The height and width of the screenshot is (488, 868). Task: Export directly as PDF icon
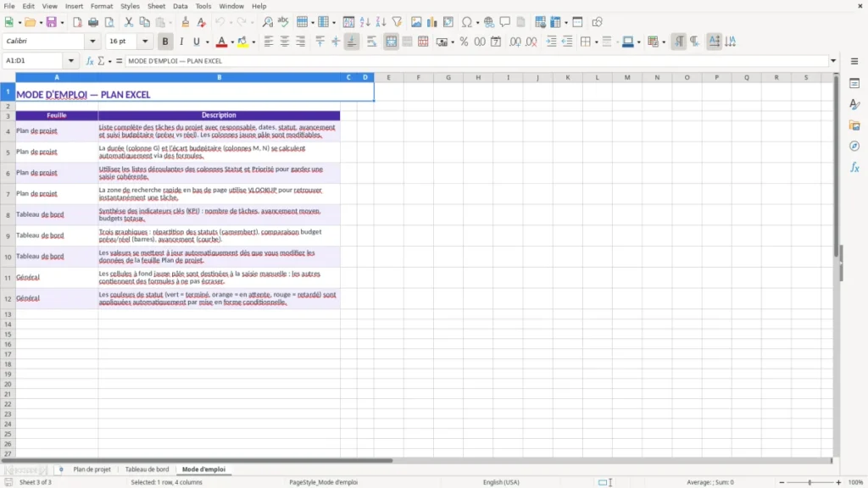coord(77,22)
